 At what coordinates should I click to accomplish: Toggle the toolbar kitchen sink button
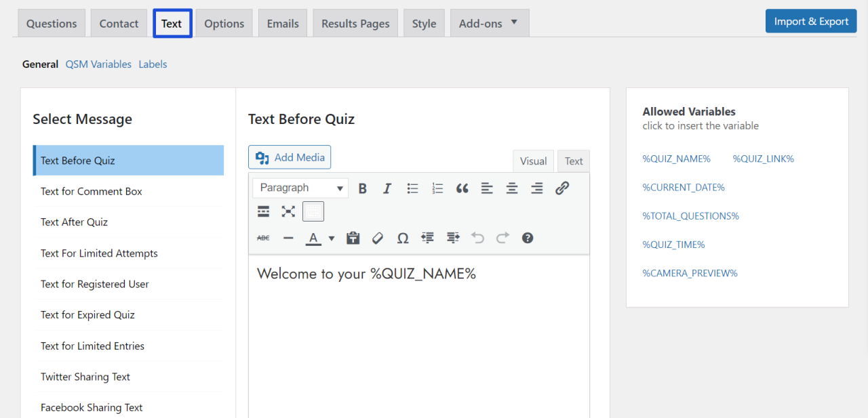point(313,212)
